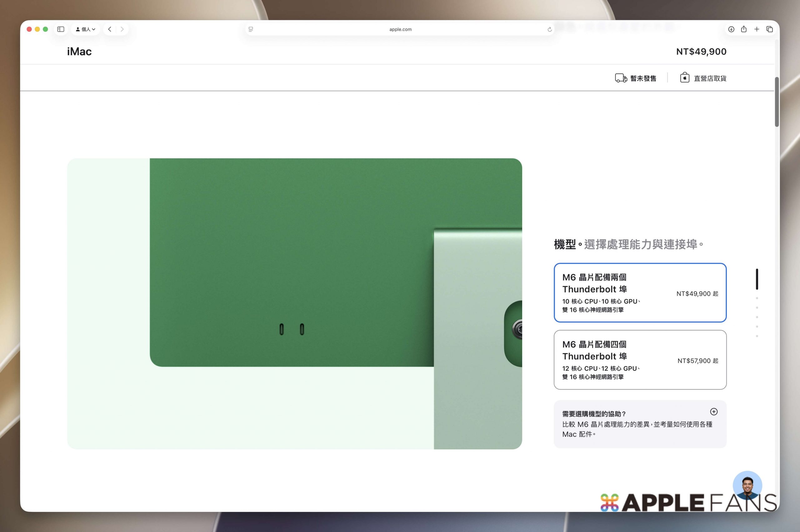
Task: Click the green iMac product image
Action: coord(294,304)
